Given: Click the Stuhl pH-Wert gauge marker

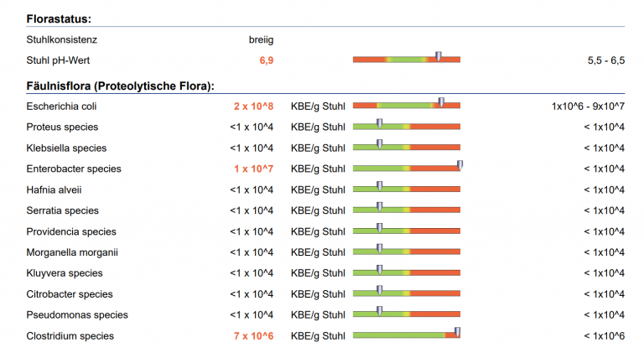Looking at the screenshot, I should click(x=439, y=57).
